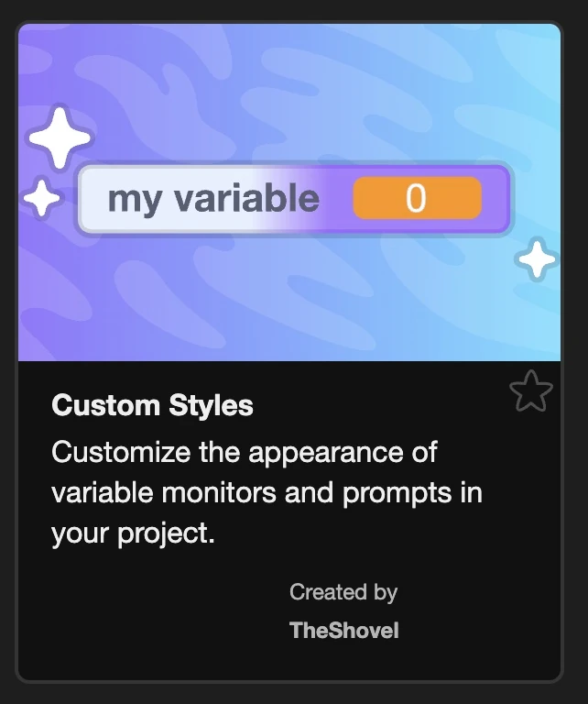Click the purple right end of the variable monitor
This screenshot has height=704, width=588.
(x=495, y=198)
